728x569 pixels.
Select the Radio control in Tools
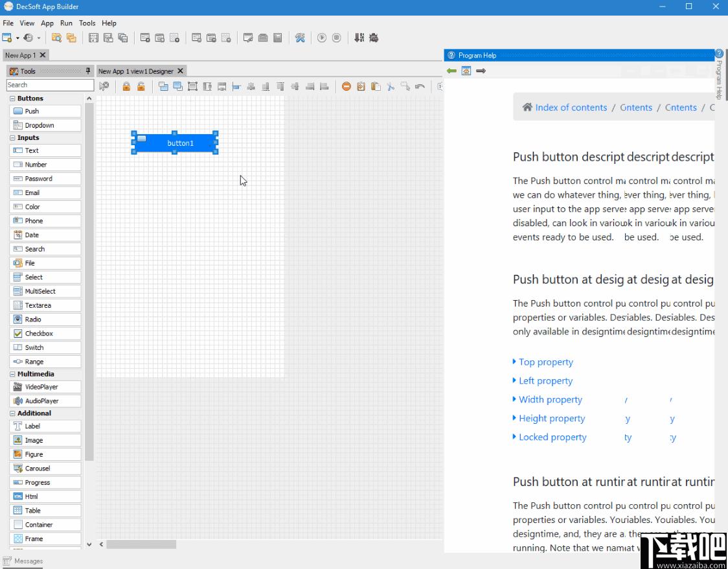pyautogui.click(x=45, y=319)
